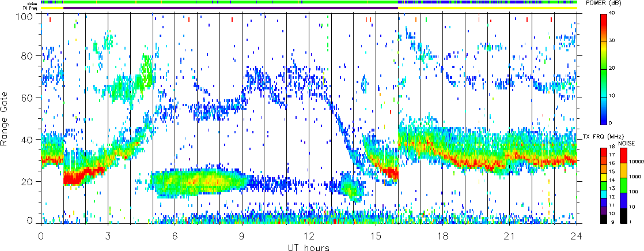The width and height of the screenshot is (644, 251).
Task: Click the "NOISE" legend heading
Action: point(627,143)
